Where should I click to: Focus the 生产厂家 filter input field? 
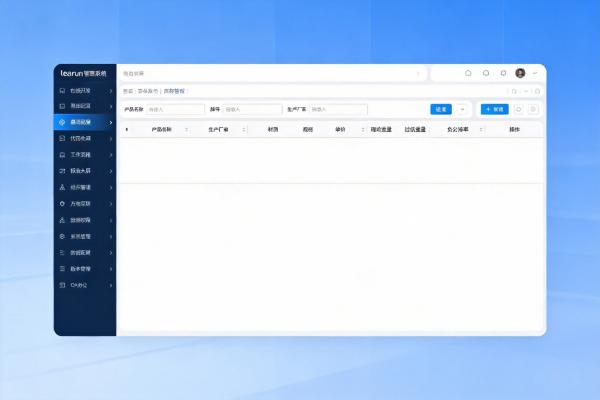[x=338, y=109]
